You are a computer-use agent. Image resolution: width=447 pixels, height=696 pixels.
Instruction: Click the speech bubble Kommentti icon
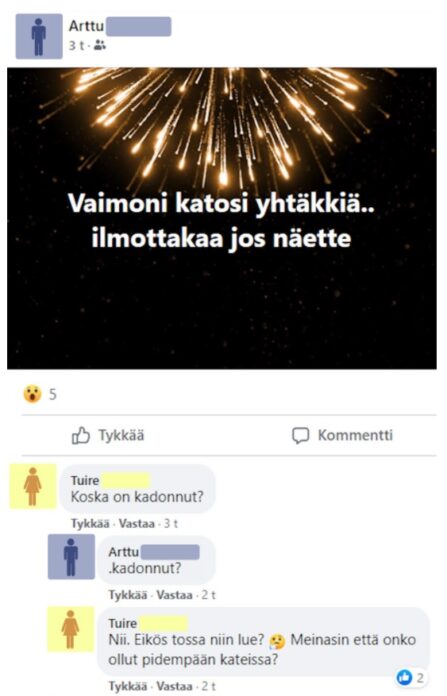301,435
